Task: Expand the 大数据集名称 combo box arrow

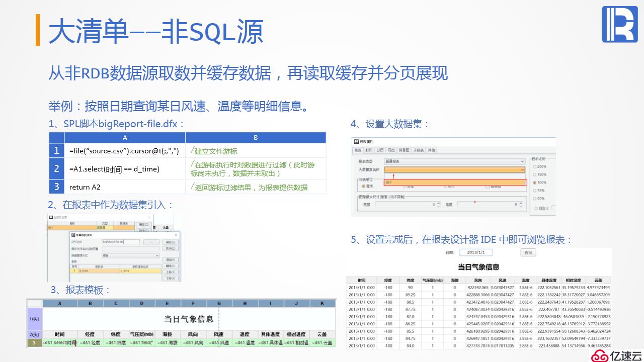Action: pos(522,169)
